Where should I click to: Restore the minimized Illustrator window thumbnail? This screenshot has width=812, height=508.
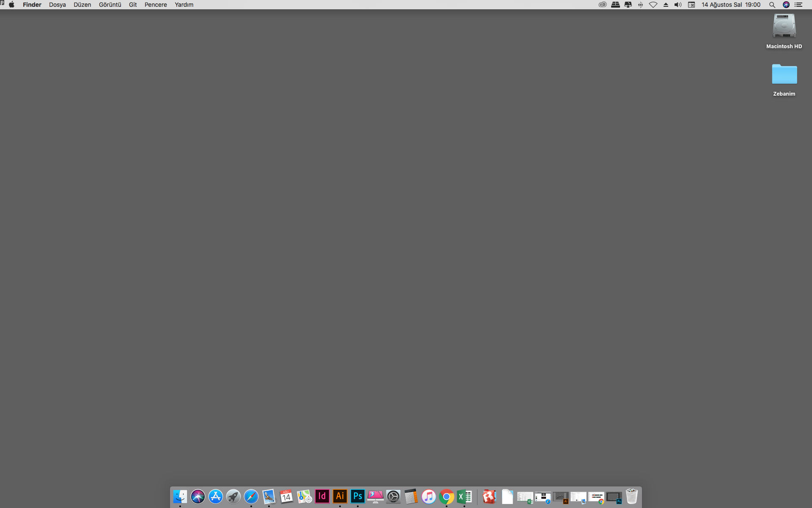tap(560, 497)
